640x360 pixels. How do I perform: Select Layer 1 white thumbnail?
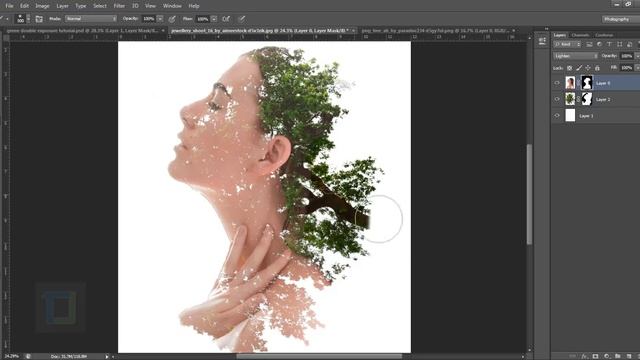coord(570,116)
